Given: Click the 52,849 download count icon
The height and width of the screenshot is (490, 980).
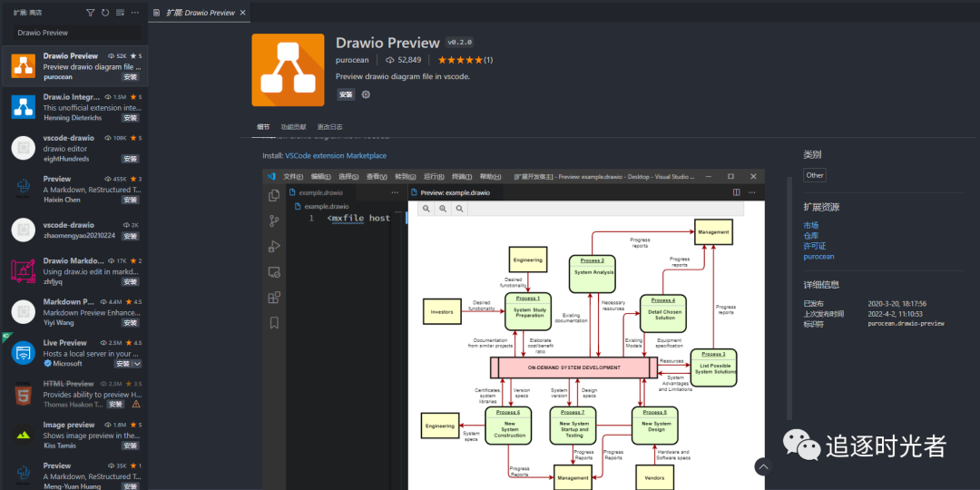Looking at the screenshot, I should click(x=390, y=60).
